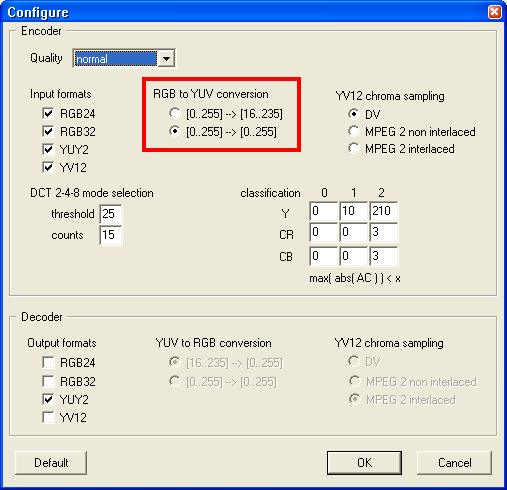Screen dimensions: 507x490
Task: Focus the Y classification 1 field with 10
Action: (353, 211)
